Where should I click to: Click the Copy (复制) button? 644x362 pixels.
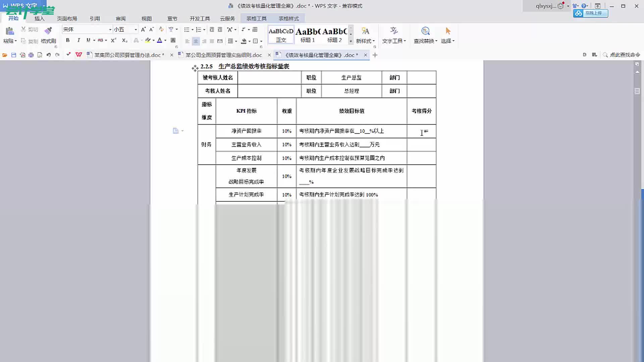(30, 41)
